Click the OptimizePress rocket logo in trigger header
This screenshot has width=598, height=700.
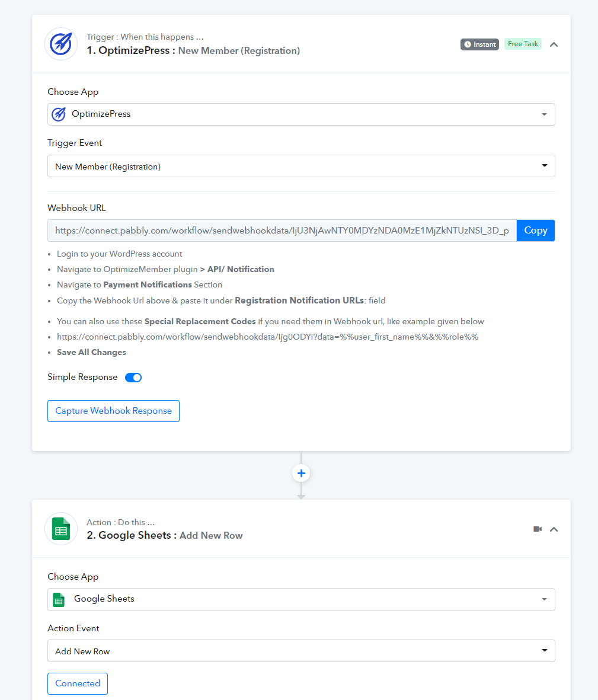click(x=61, y=44)
